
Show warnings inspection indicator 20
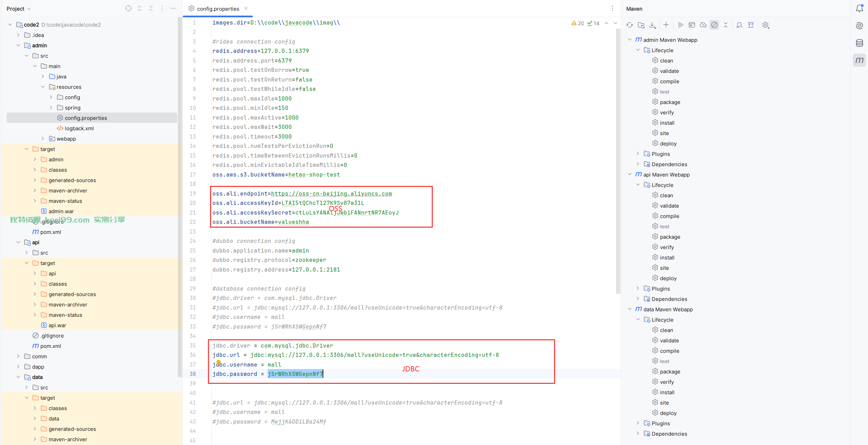[578, 23]
